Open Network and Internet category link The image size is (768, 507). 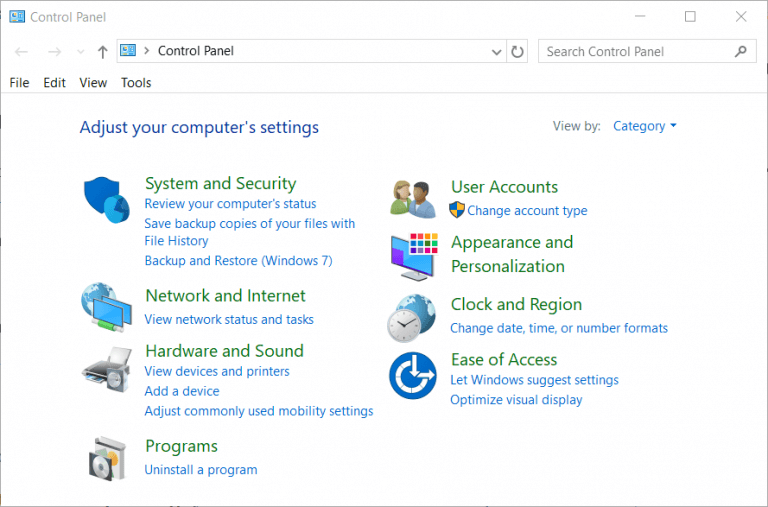coord(225,295)
